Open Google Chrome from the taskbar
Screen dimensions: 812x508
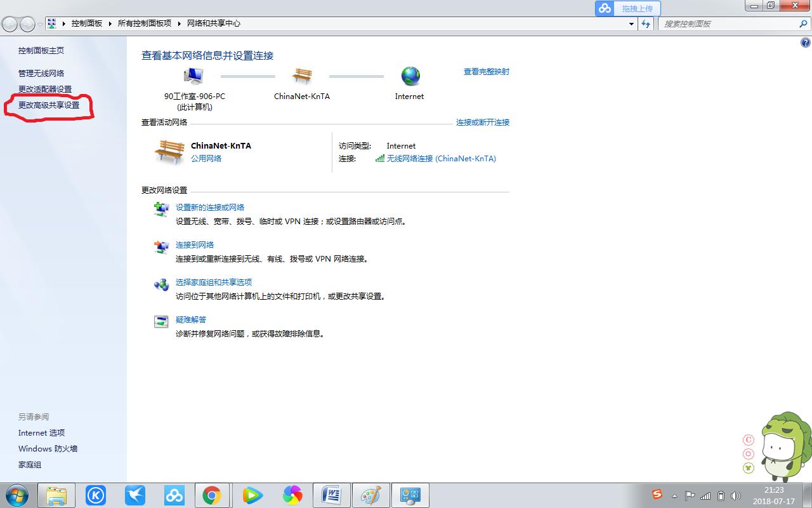(x=213, y=495)
